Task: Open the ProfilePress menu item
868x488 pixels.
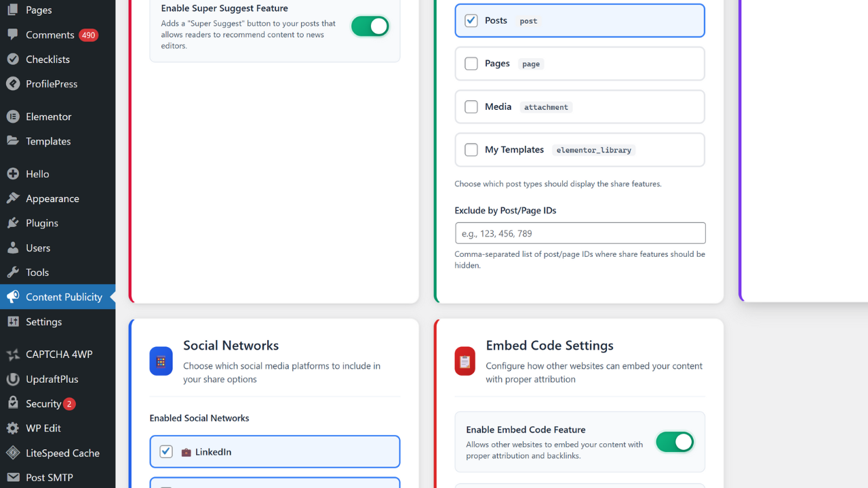Action: pos(58,84)
